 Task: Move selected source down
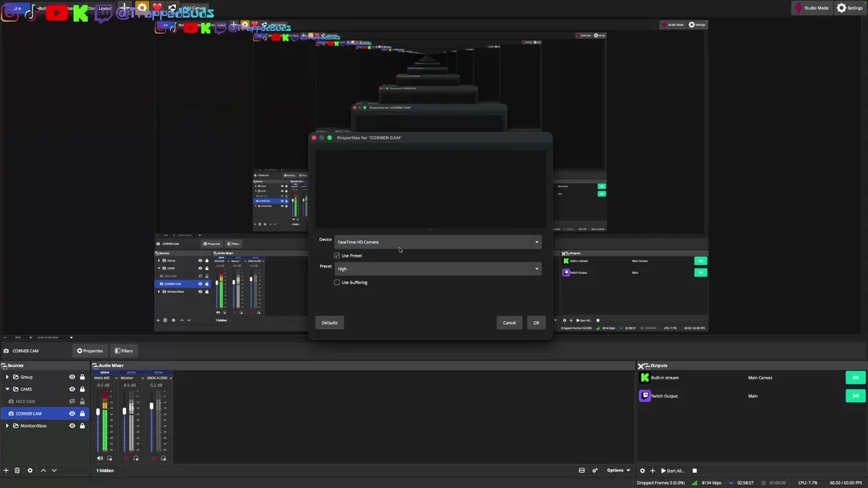54,470
